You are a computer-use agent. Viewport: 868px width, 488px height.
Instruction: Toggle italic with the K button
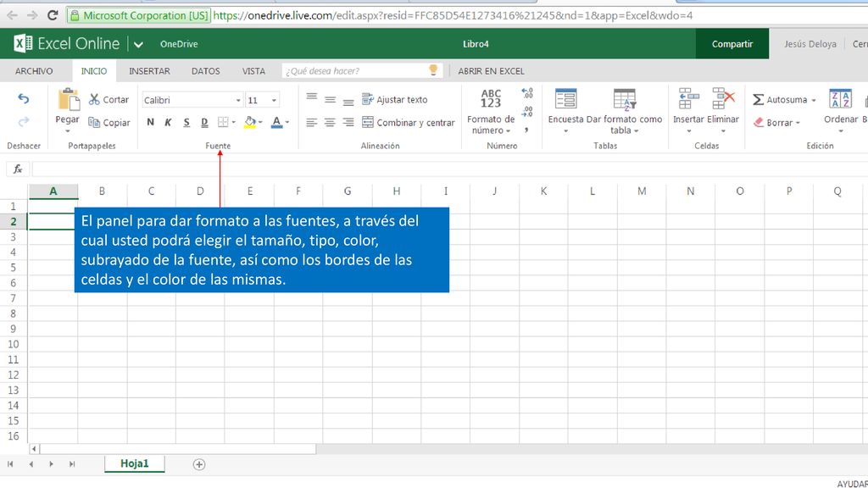tap(169, 122)
